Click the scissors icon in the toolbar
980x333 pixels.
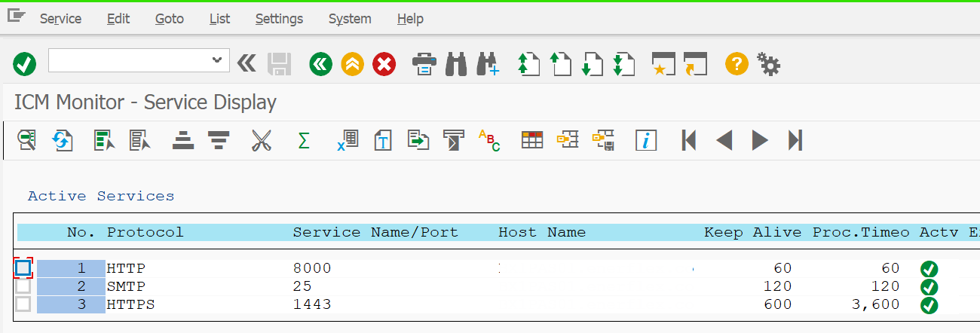pos(261,140)
